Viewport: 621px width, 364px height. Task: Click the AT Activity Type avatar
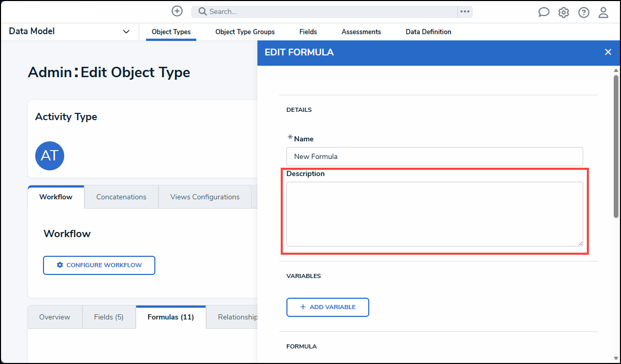tap(50, 156)
